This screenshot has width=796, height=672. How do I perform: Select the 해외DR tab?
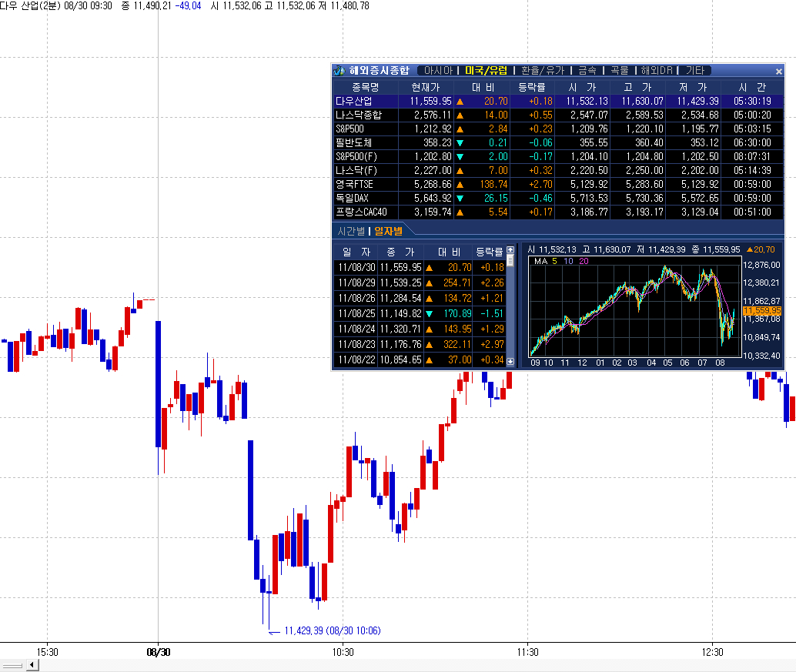pyautogui.click(x=657, y=71)
